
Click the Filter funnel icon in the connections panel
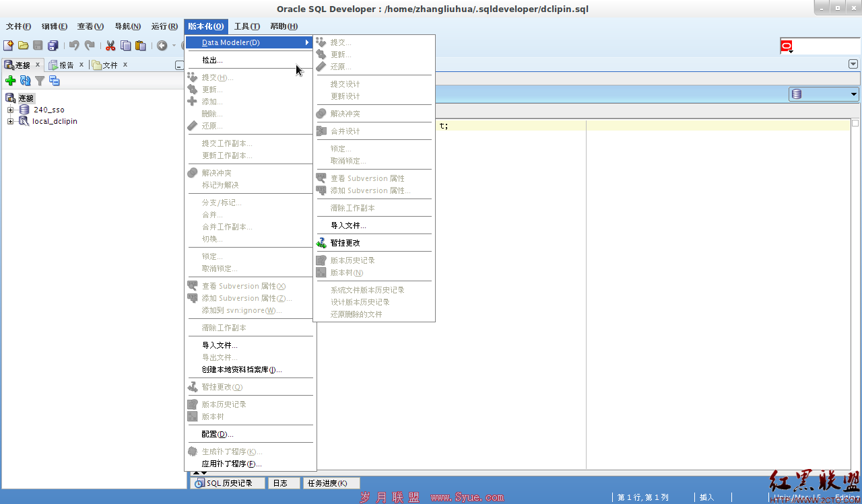pos(40,81)
